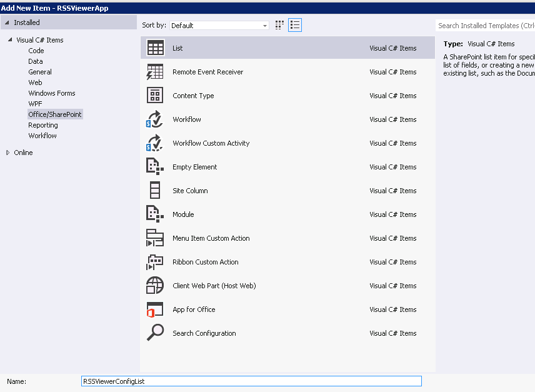Select the 'Content Type' label
The height and width of the screenshot is (392, 535).
(193, 96)
